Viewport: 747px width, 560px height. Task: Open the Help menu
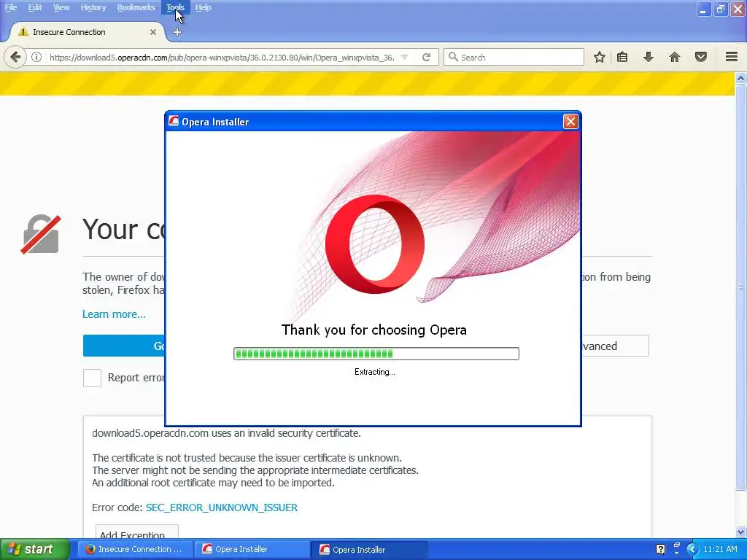203,7
